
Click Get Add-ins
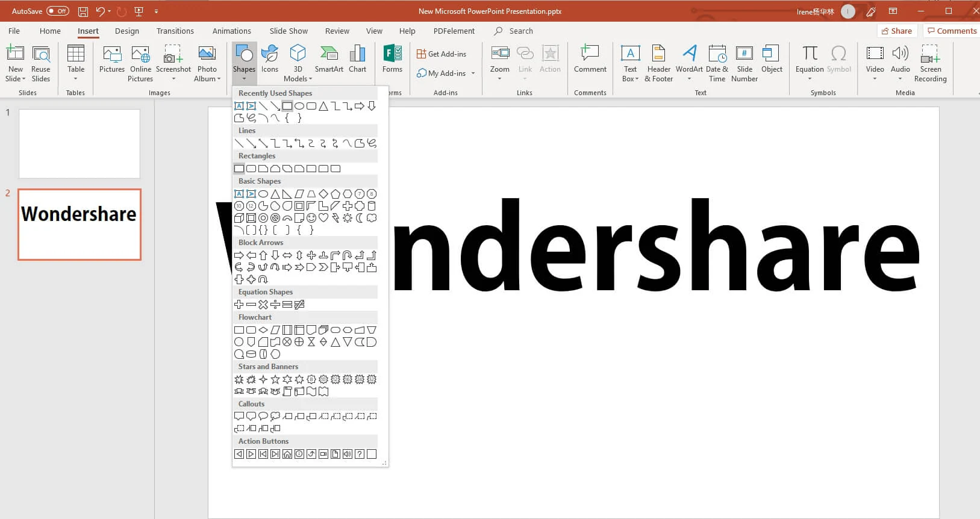click(x=442, y=54)
